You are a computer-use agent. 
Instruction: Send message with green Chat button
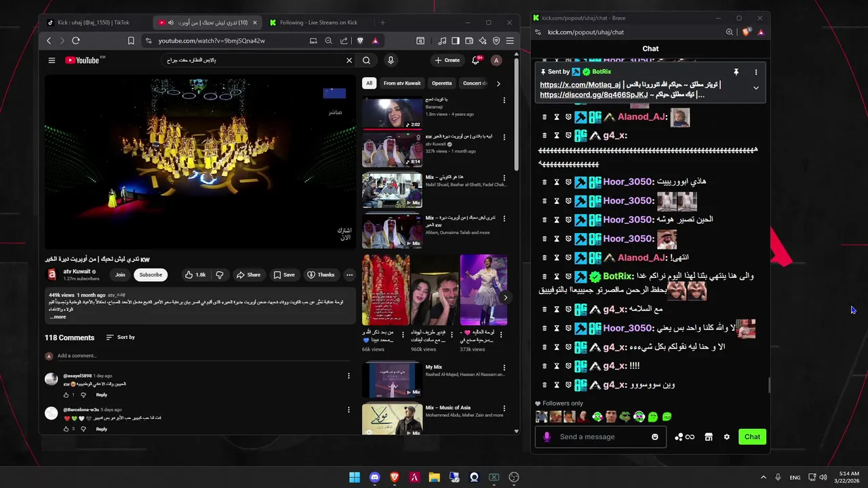[x=752, y=437]
